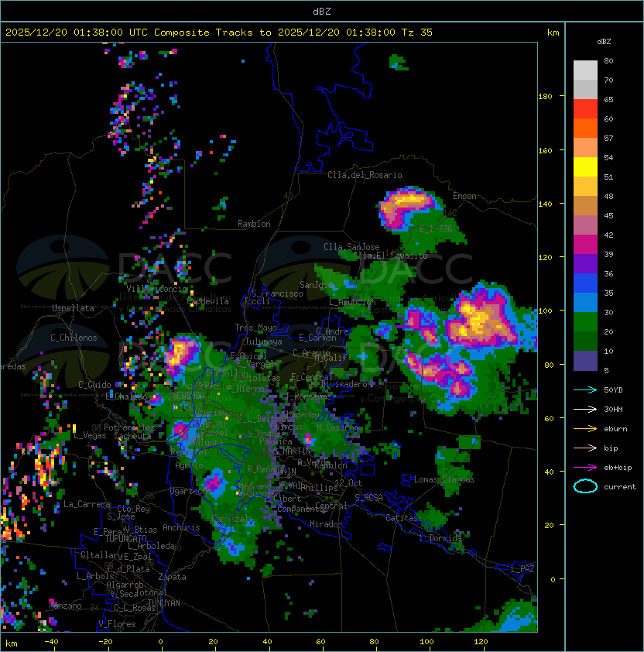This screenshot has width=644, height=652.
Task: Click the 'Villavicencio' place label
Action: pos(156,289)
